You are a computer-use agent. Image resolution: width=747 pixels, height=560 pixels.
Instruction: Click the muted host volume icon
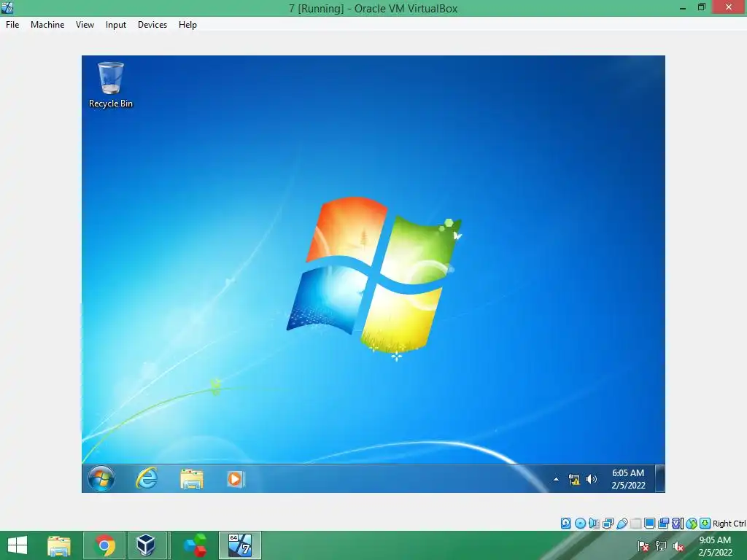678,545
